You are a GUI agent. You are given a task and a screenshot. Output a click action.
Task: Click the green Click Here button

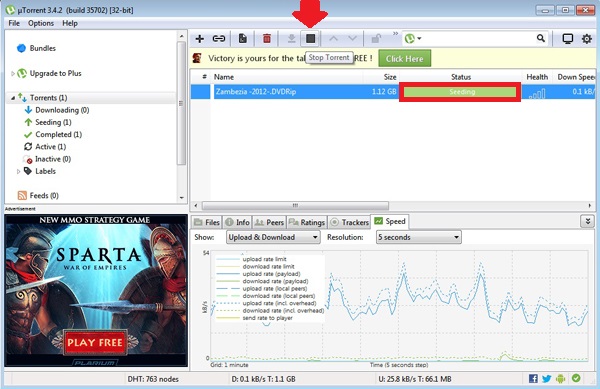point(404,59)
